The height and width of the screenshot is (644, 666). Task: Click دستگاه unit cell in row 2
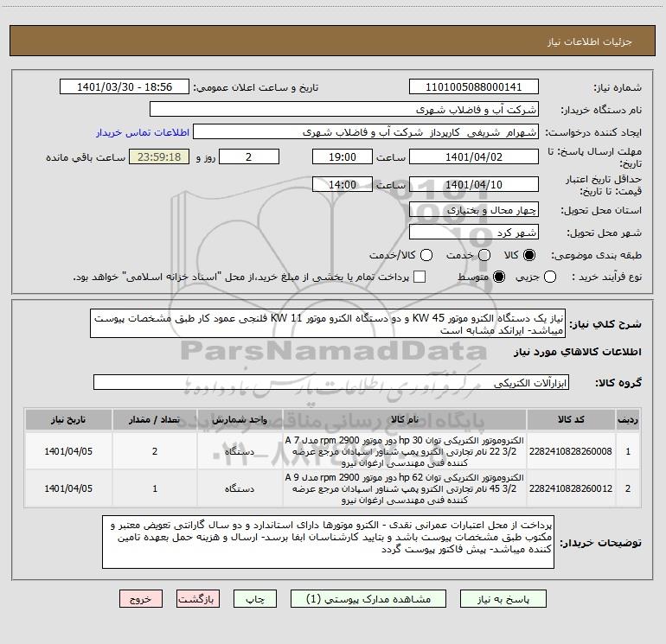click(240, 488)
